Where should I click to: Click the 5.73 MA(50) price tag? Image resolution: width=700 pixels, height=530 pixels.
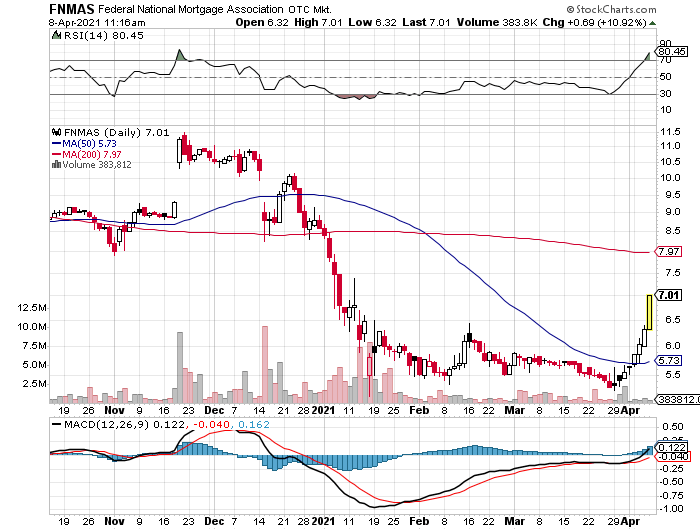(x=669, y=360)
